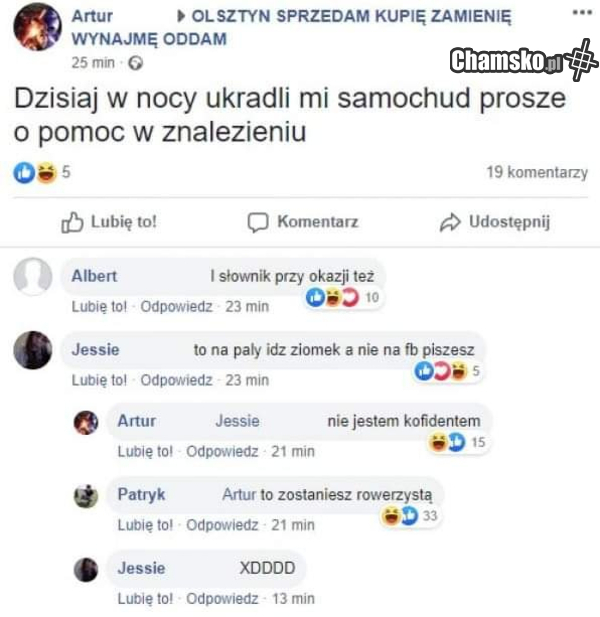Open Albert's profile from his name

click(x=94, y=276)
